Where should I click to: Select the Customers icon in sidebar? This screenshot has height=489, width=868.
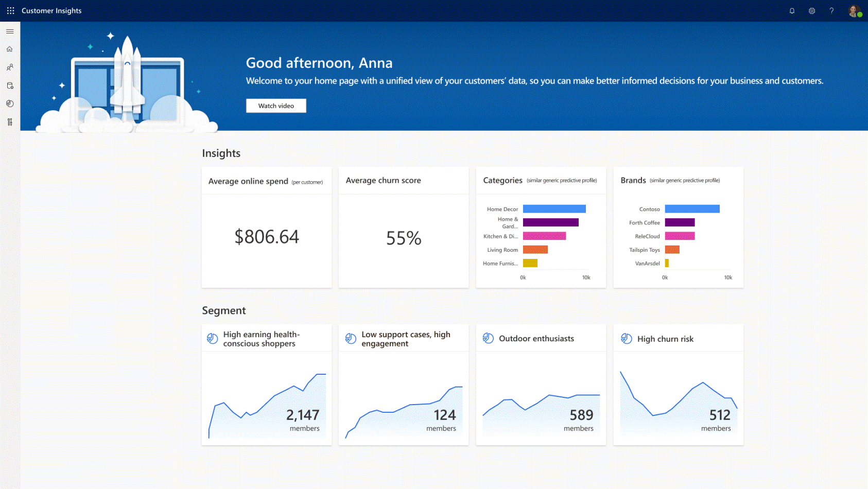[x=10, y=67]
